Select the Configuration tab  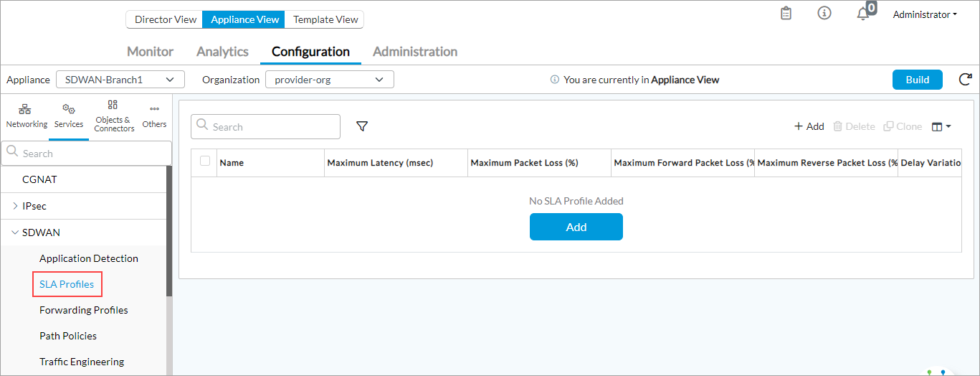click(x=310, y=52)
